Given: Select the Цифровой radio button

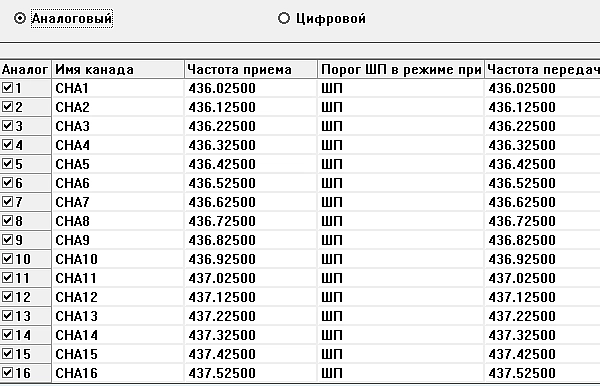Looking at the screenshot, I should 284,18.
